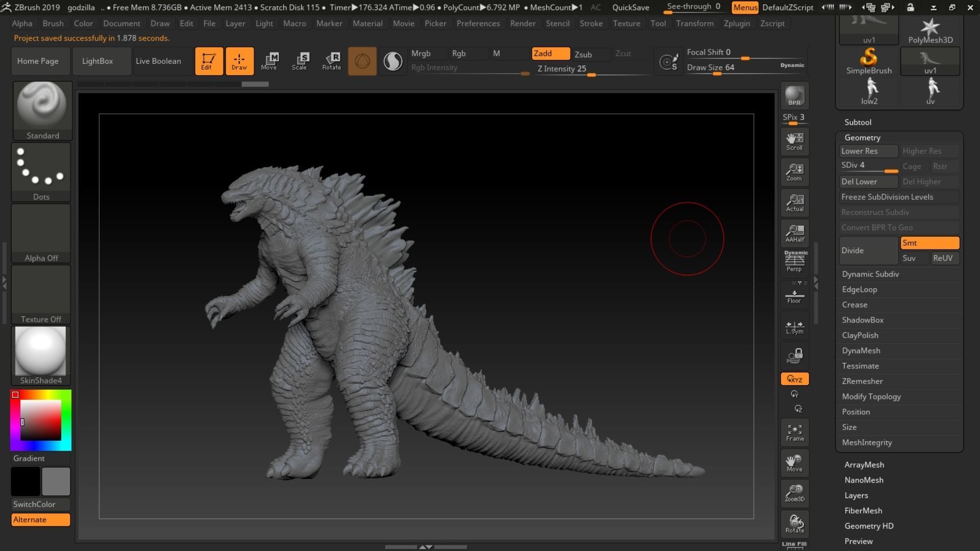Click the Scroll hand icon
The width and height of the screenshot is (980, 551).
point(795,141)
